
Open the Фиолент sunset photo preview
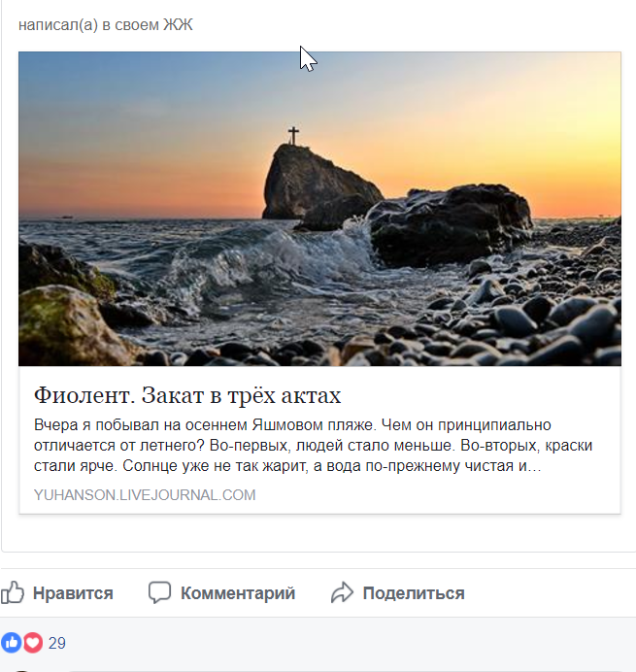319,209
